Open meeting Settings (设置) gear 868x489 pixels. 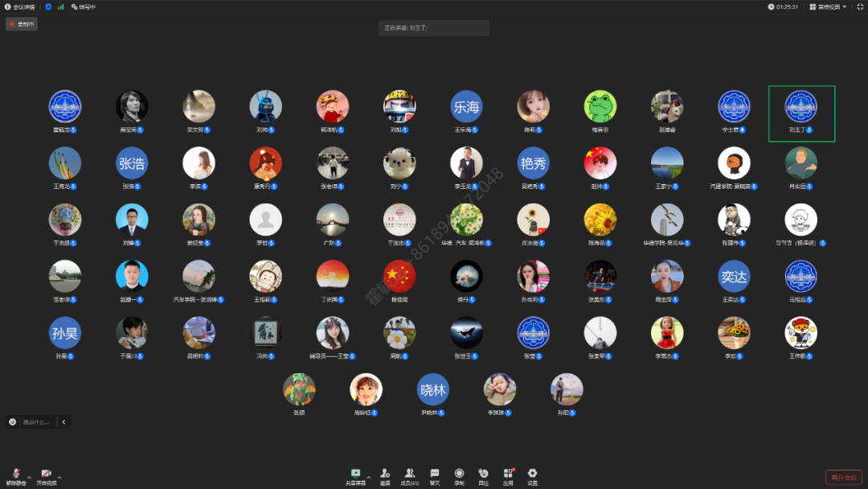532,475
